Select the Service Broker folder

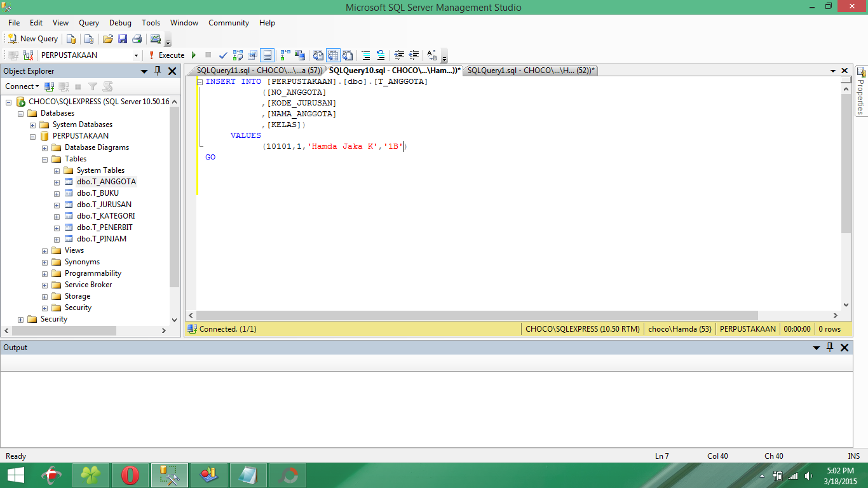click(x=88, y=285)
